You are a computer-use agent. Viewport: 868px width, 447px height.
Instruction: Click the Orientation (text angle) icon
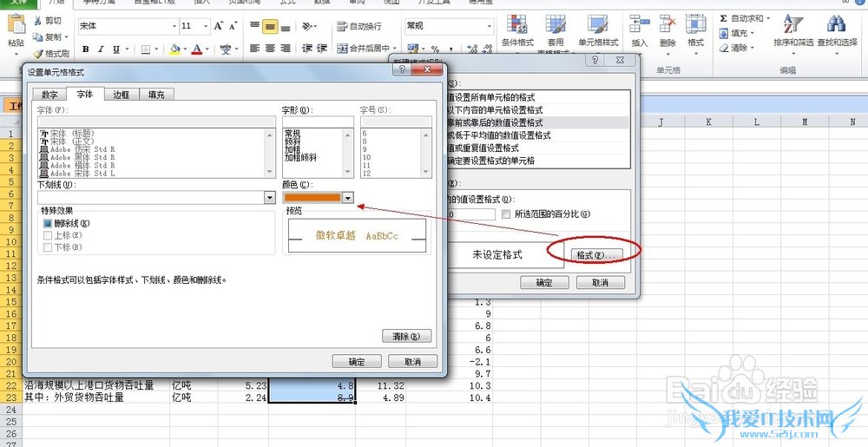click(307, 26)
